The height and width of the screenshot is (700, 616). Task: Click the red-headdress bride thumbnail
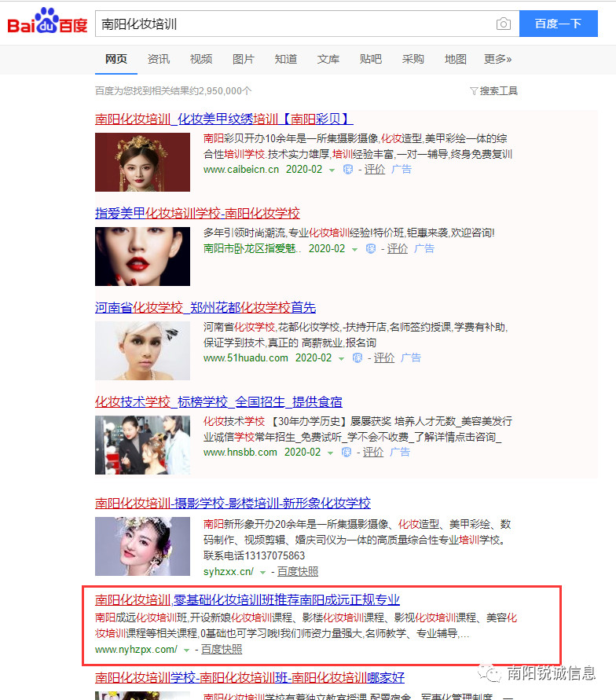click(x=142, y=162)
